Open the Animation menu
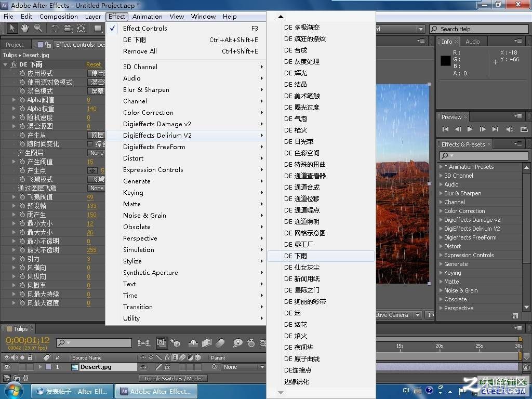Image resolution: width=532 pixels, height=399 pixels. point(147,16)
